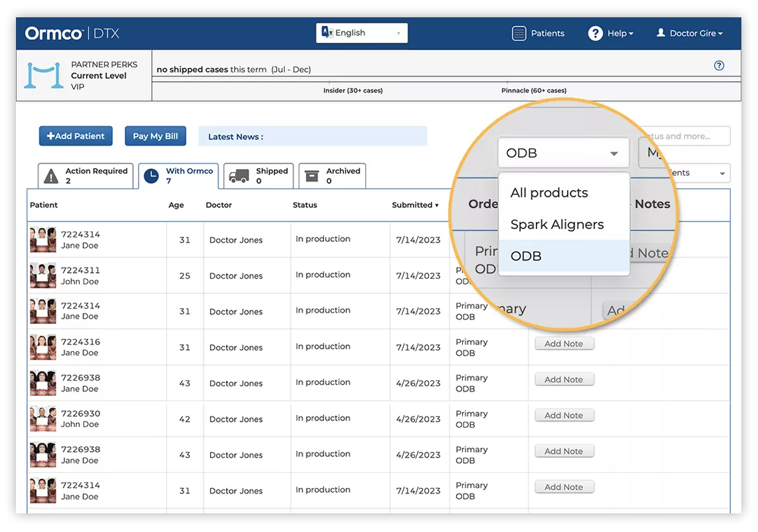
Task: Click the Archived box icon
Action: tap(312, 176)
